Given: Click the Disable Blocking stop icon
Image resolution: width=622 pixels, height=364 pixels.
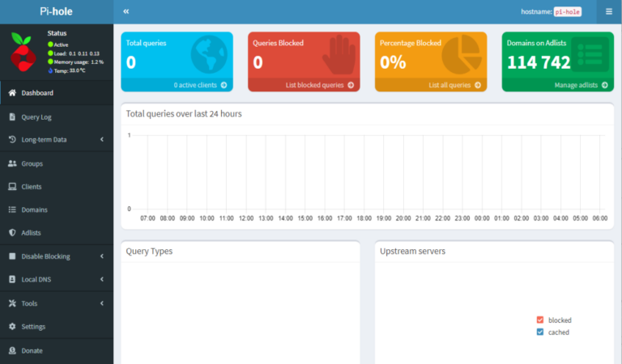Looking at the screenshot, I should [x=12, y=256].
